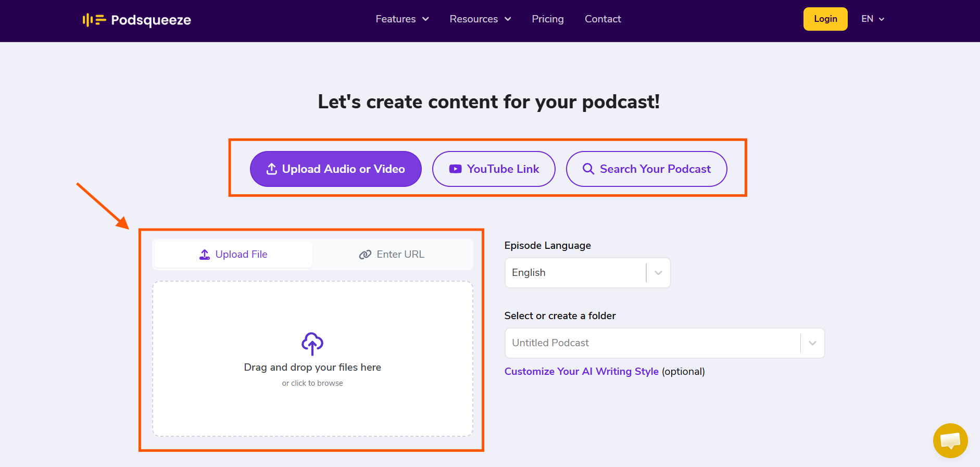Switch to the Upload File tab
The height and width of the screenshot is (467, 980).
233,254
